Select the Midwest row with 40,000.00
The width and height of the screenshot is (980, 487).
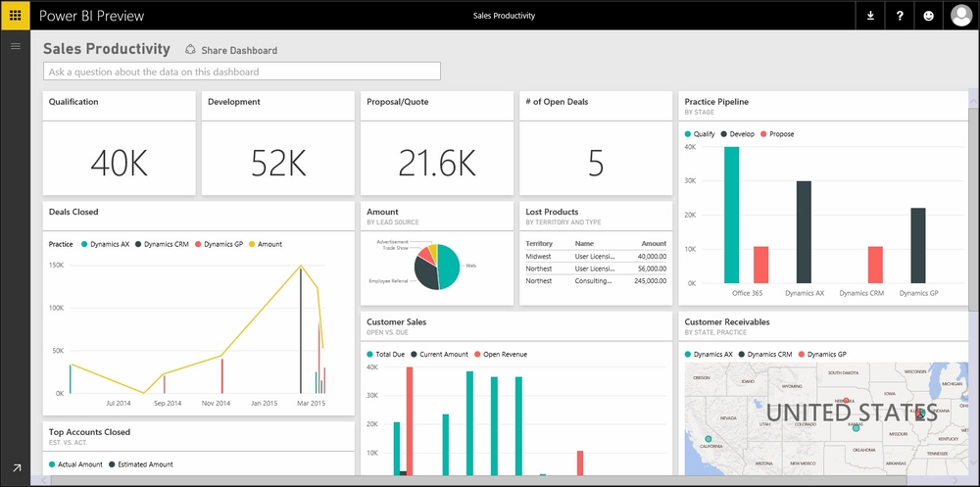coord(596,256)
